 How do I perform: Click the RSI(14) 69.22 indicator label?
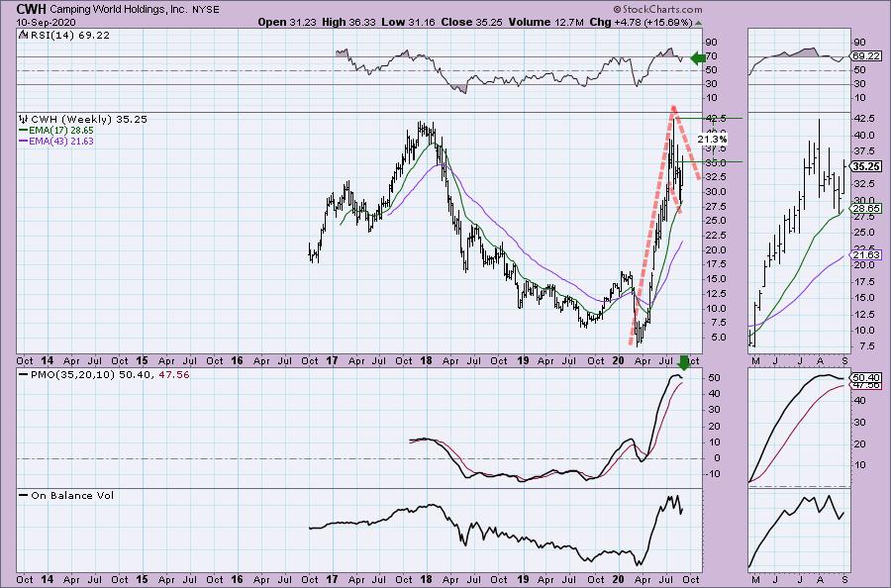70,36
